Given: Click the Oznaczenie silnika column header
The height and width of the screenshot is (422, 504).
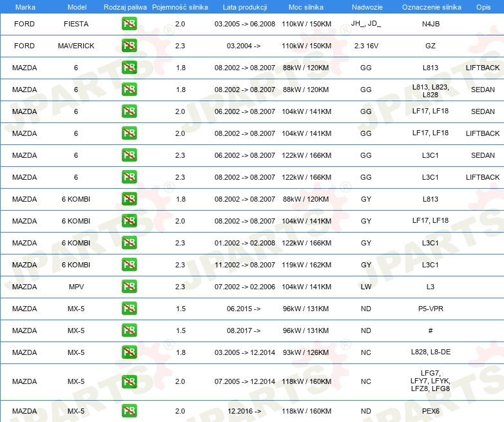Looking at the screenshot, I should (x=431, y=7).
